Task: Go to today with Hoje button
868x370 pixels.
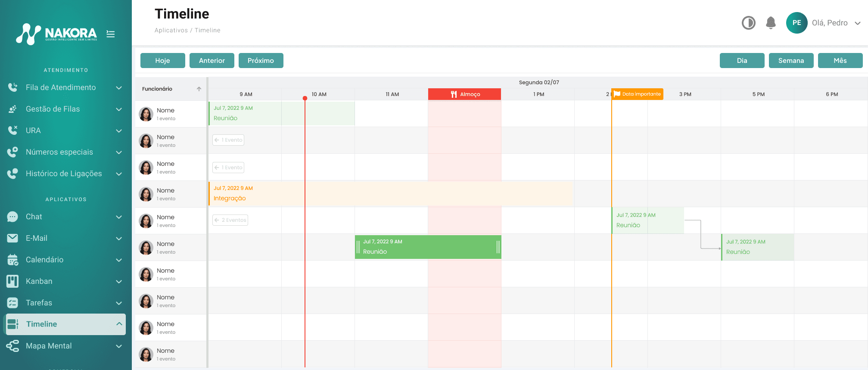Action: click(x=163, y=60)
